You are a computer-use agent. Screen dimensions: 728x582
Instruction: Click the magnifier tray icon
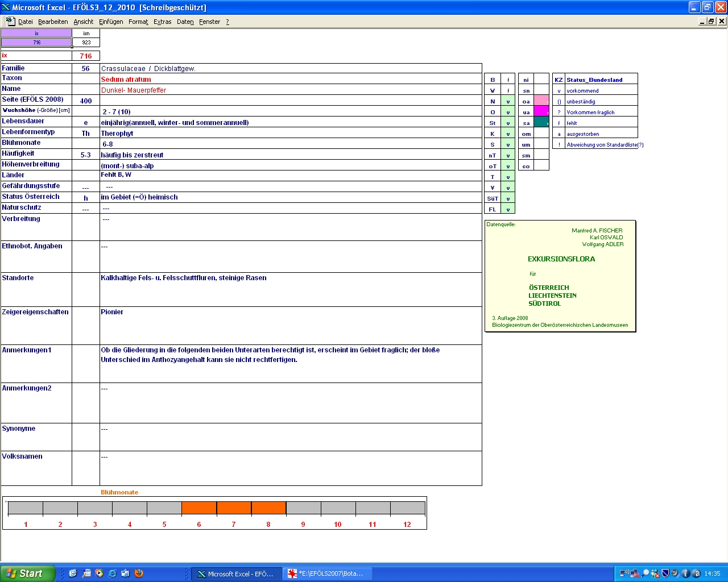[645, 573]
